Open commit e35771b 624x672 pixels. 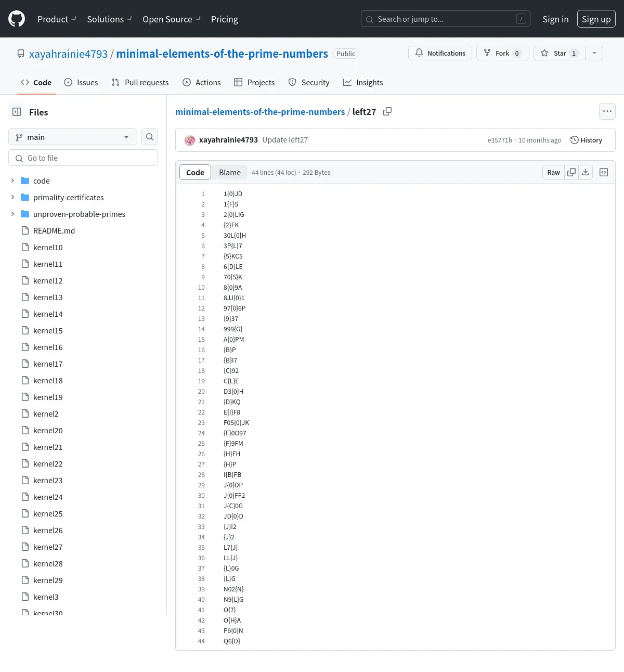click(500, 140)
